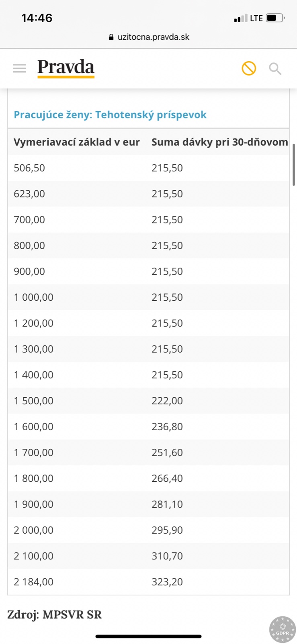297x644 pixels.
Task: Tap the uzitocna.pravda.sk address bar
Action: point(153,37)
